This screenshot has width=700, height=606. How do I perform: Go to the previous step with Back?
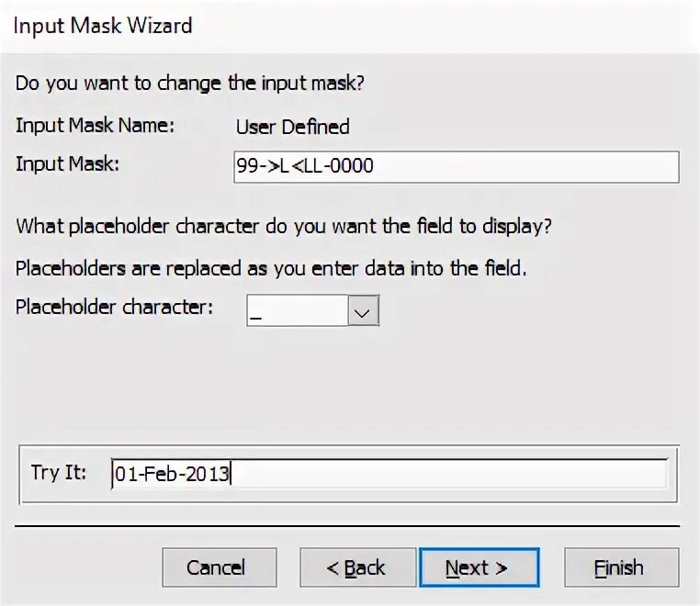tap(357, 567)
